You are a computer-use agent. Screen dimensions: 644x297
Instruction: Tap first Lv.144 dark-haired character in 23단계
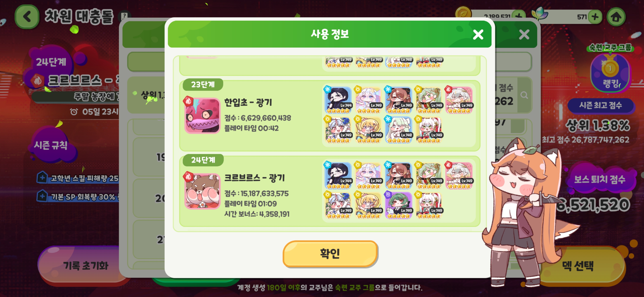(x=338, y=100)
